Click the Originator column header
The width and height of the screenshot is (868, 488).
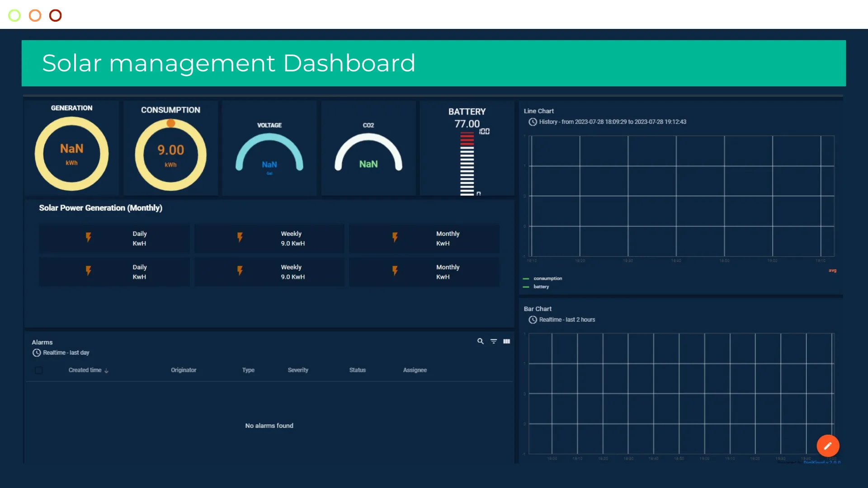tap(184, 370)
